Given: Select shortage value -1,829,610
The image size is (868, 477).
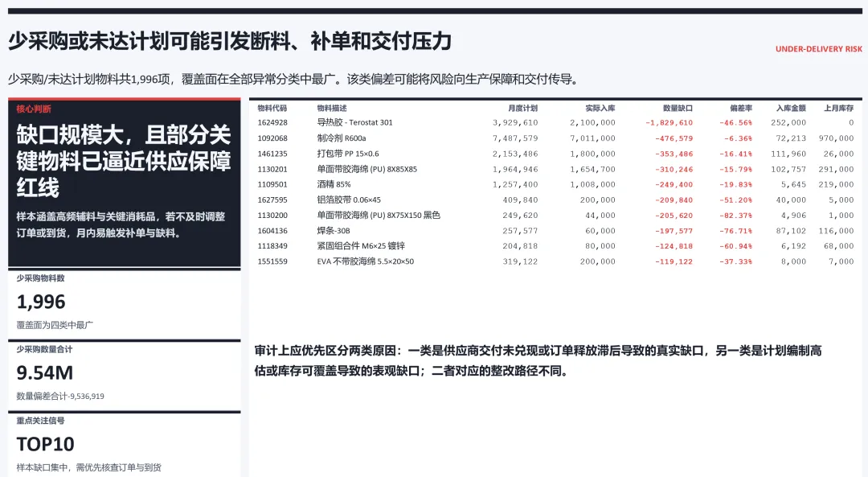Looking at the screenshot, I should click(669, 122).
